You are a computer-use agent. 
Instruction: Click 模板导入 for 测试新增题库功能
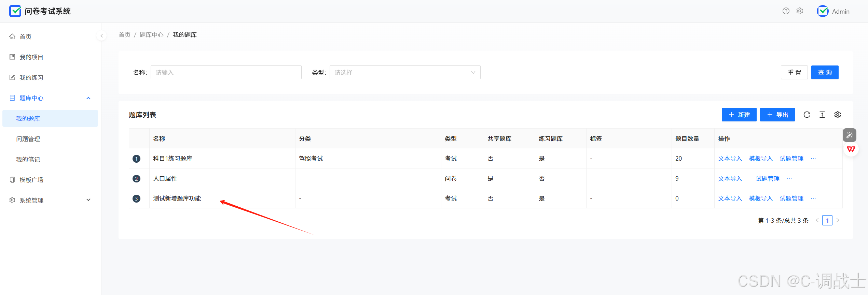(761, 198)
